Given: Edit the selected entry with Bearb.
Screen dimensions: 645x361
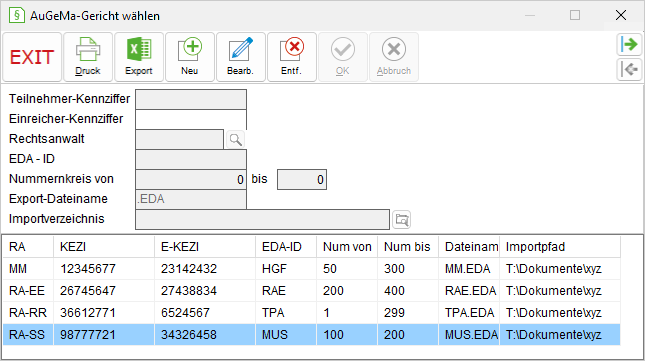Looking at the screenshot, I should 241,57.
